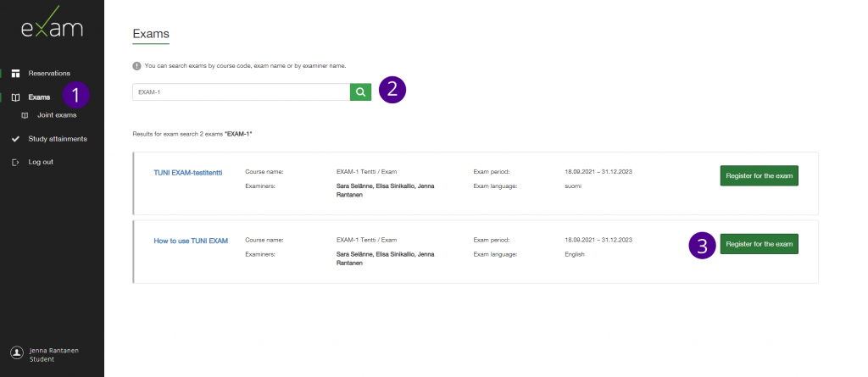Click the info exclamation icon above search
This screenshot has width=868, height=377.
pyautogui.click(x=136, y=65)
